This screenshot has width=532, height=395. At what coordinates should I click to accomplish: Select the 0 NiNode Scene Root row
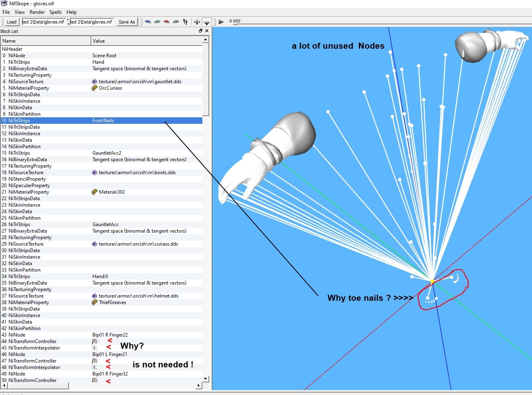click(101, 56)
